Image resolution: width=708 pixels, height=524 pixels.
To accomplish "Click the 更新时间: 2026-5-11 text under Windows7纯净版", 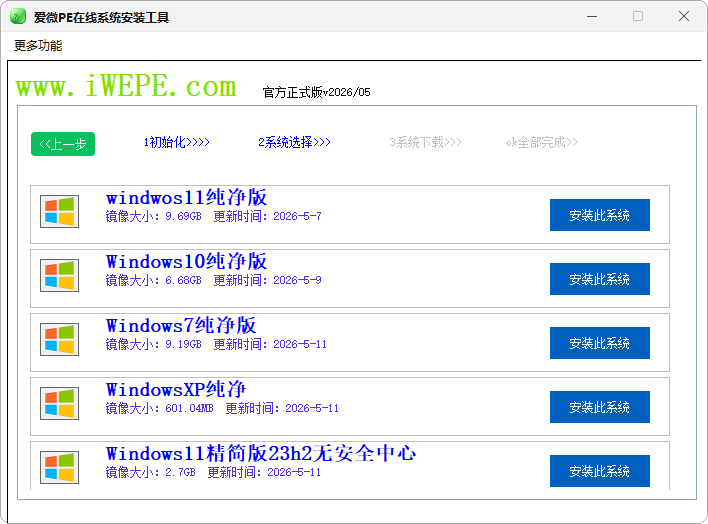I will pyautogui.click(x=270, y=345).
